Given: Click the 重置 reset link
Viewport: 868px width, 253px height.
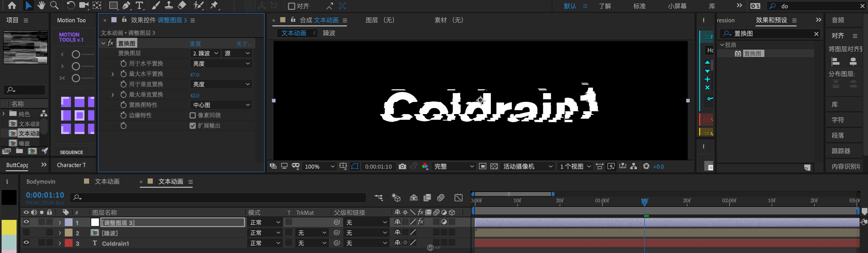Looking at the screenshot, I should coord(195,44).
